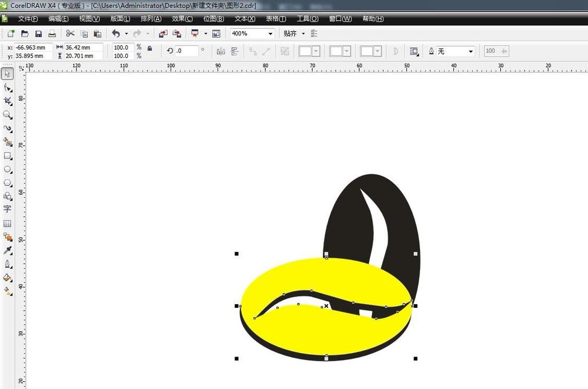
Task: Open the 排列(A) menu
Action: pyautogui.click(x=151, y=19)
